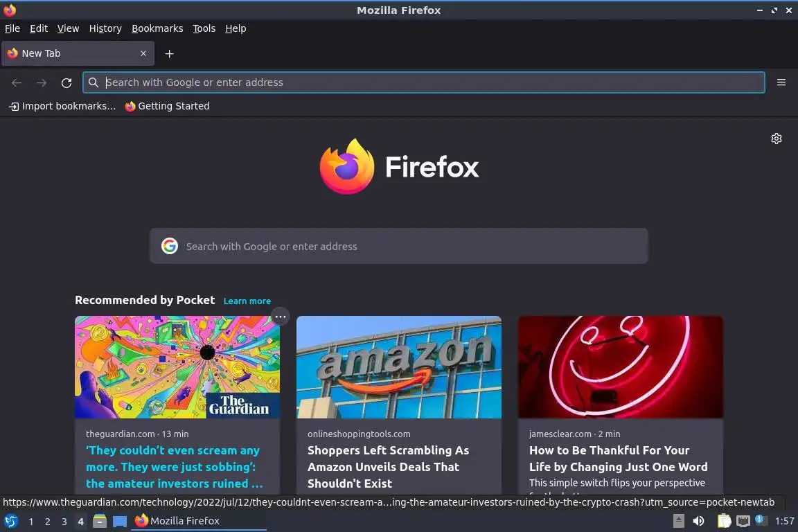Switch to workspace 3 in taskbar

(64, 522)
